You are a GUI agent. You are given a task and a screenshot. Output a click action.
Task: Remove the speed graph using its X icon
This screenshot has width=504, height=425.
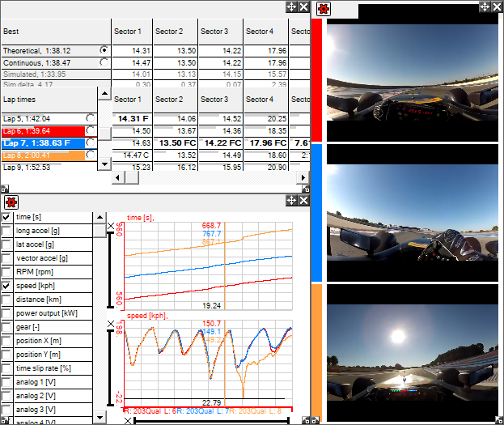click(112, 325)
